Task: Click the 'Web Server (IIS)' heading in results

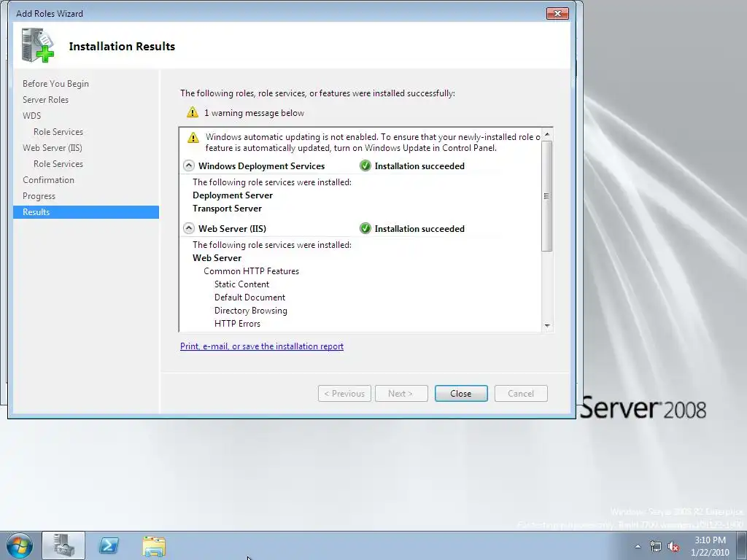Action: (x=232, y=229)
